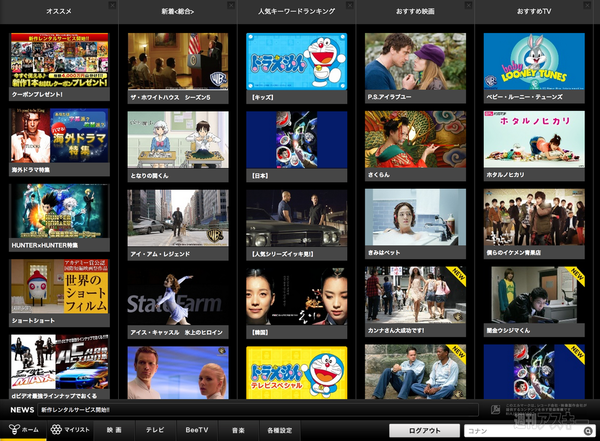Switch to the テレビ tab
600x441 pixels.
(155, 430)
